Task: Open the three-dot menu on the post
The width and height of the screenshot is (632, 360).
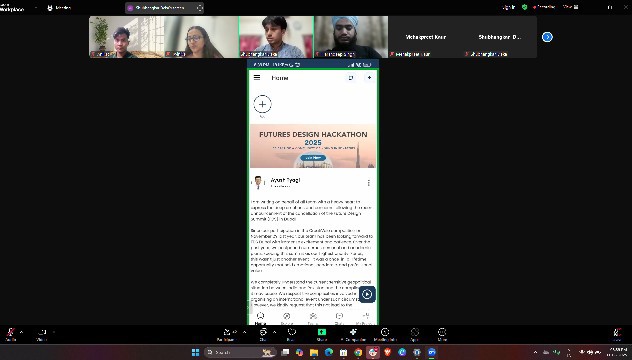Action: (x=368, y=183)
